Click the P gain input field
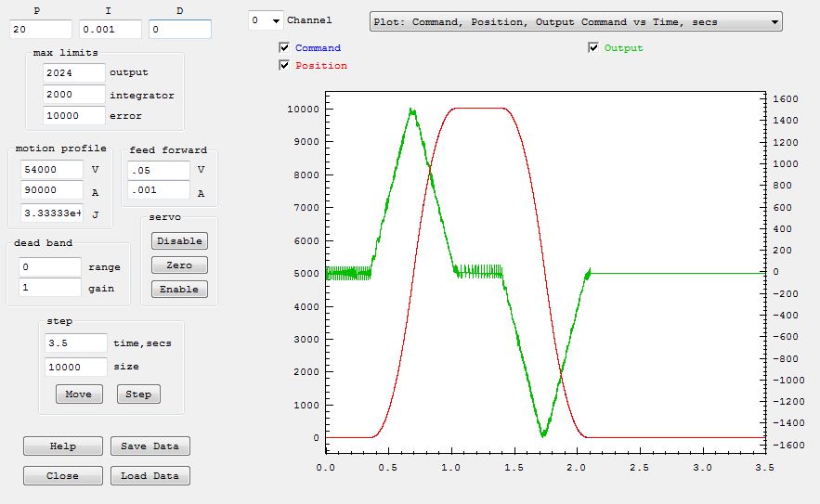 point(41,30)
